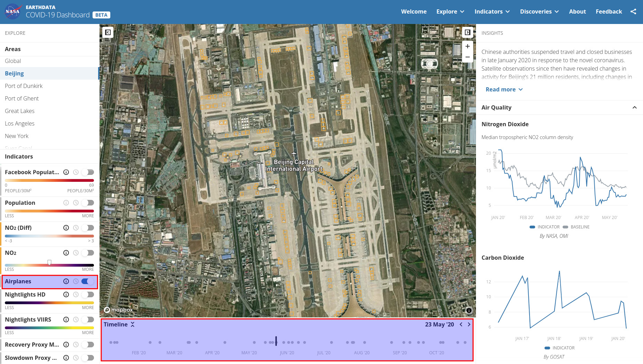Screen dimensions: 643x364
Task: Collapse the right Insights panel
Action: pyautogui.click(x=467, y=32)
